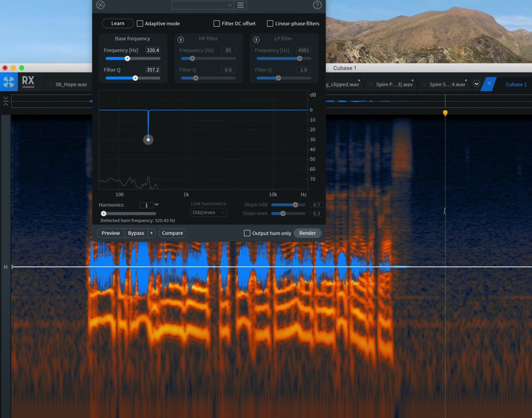
Task: Check Filter DC offset
Action: [216, 23]
